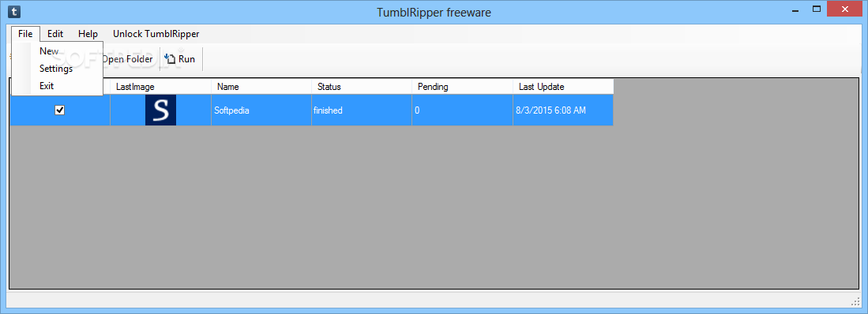Select the pending count '0' cell

pos(462,110)
